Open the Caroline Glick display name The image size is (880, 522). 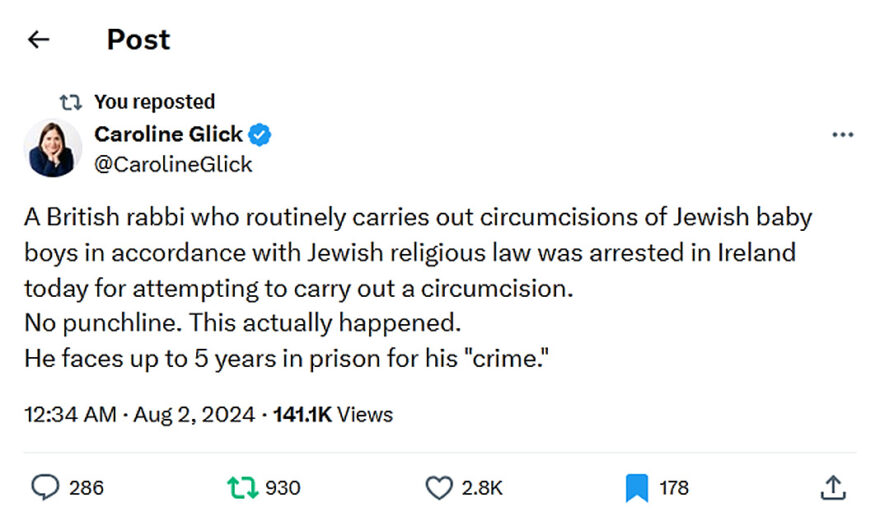168,134
